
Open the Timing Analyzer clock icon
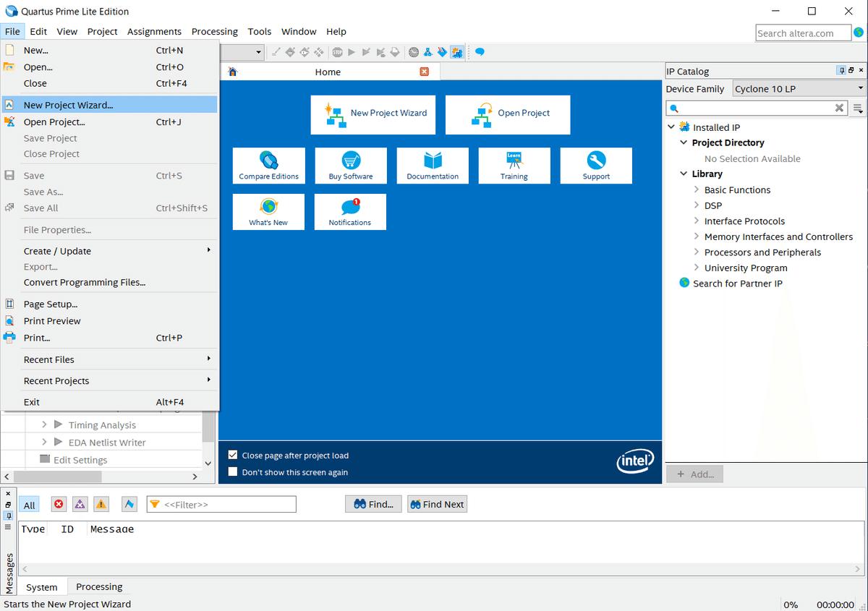414,52
